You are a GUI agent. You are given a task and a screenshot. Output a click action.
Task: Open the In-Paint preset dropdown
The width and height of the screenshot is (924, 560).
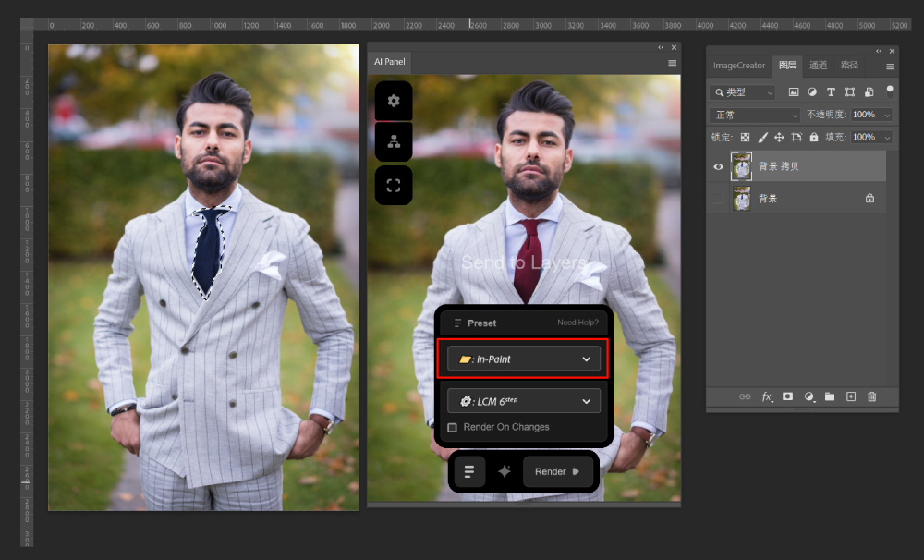(523, 359)
